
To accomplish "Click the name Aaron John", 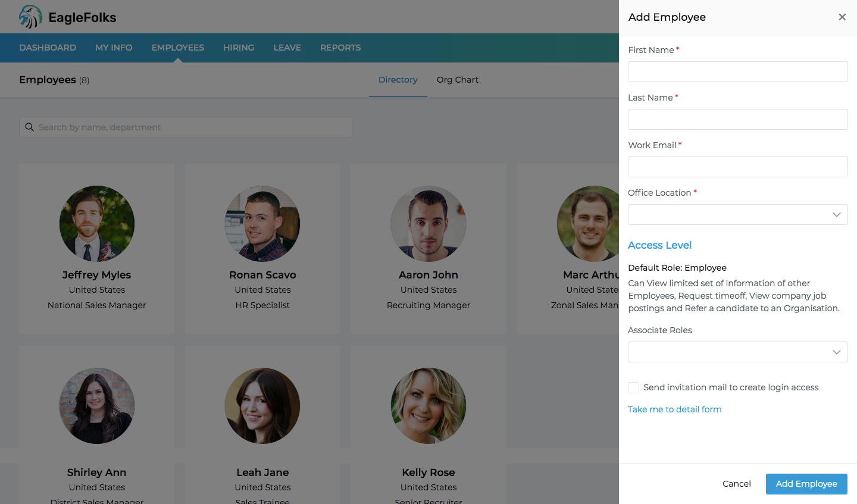I will [x=428, y=275].
